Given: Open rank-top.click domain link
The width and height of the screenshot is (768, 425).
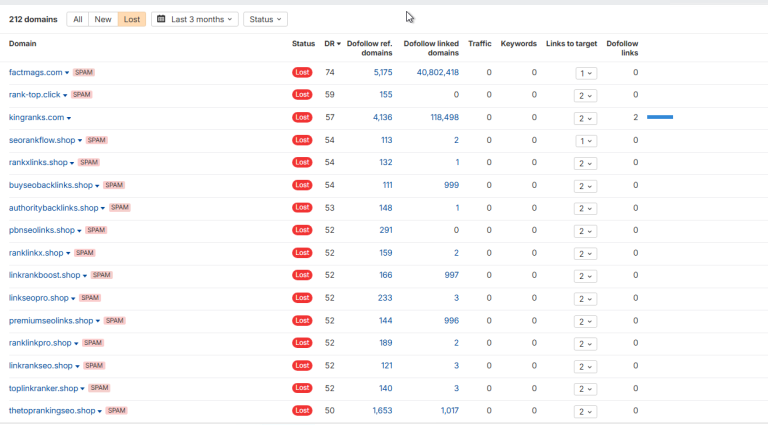Looking at the screenshot, I should tap(34, 94).
